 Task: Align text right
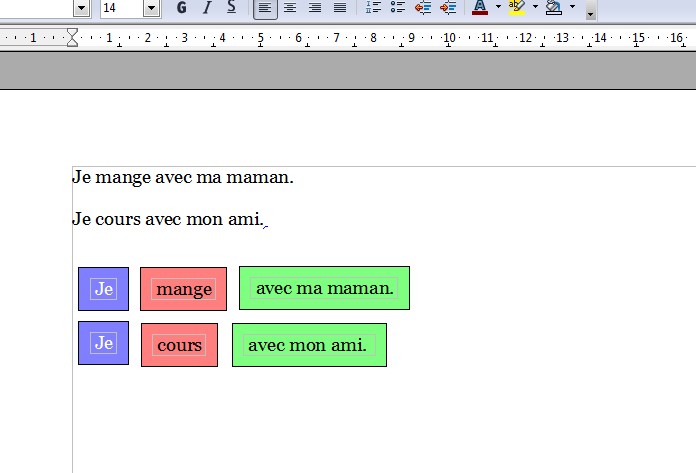coord(315,8)
